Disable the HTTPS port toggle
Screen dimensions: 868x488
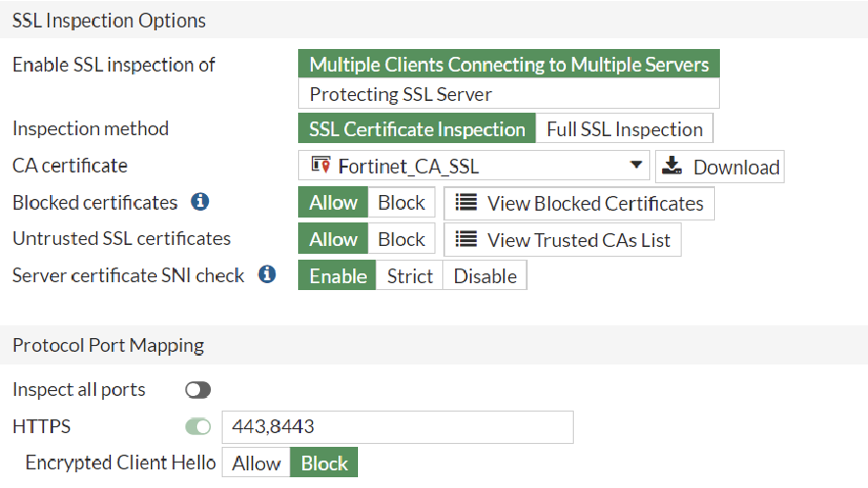click(x=198, y=426)
